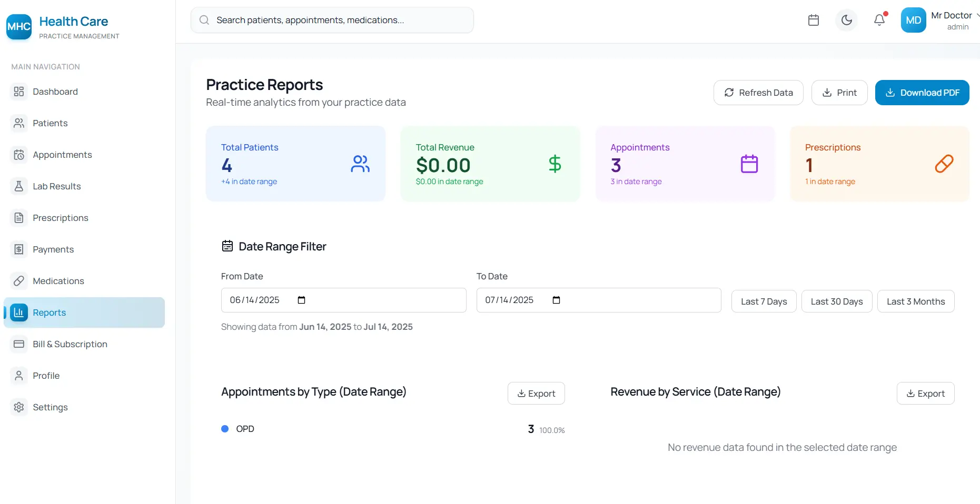980x504 pixels.
Task: Click the Refresh Data button
Action: click(x=758, y=93)
